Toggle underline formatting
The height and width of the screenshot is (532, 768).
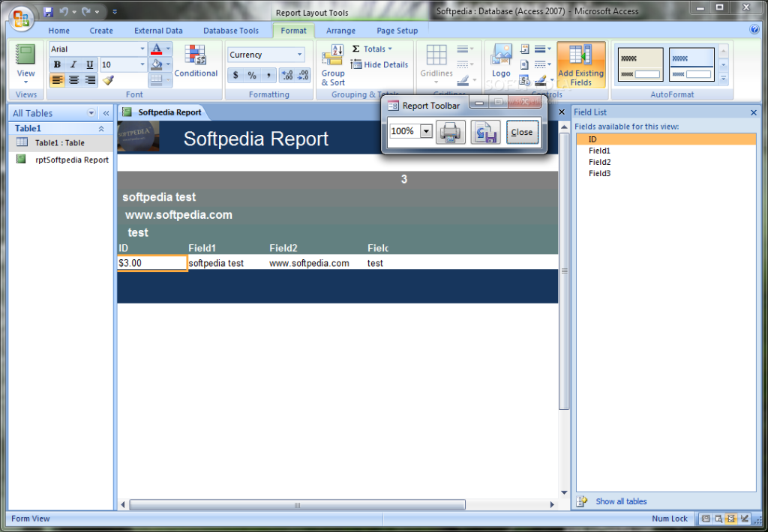(x=90, y=64)
